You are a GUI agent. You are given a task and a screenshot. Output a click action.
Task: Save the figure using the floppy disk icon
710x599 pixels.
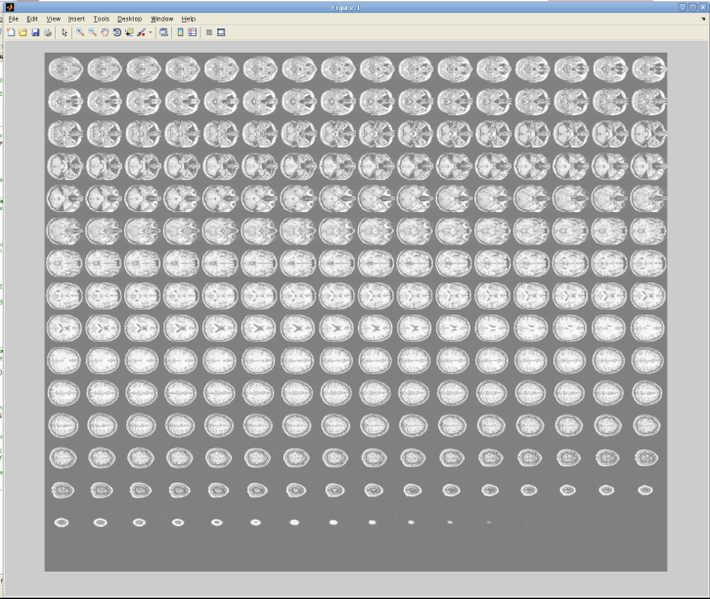tap(35, 32)
